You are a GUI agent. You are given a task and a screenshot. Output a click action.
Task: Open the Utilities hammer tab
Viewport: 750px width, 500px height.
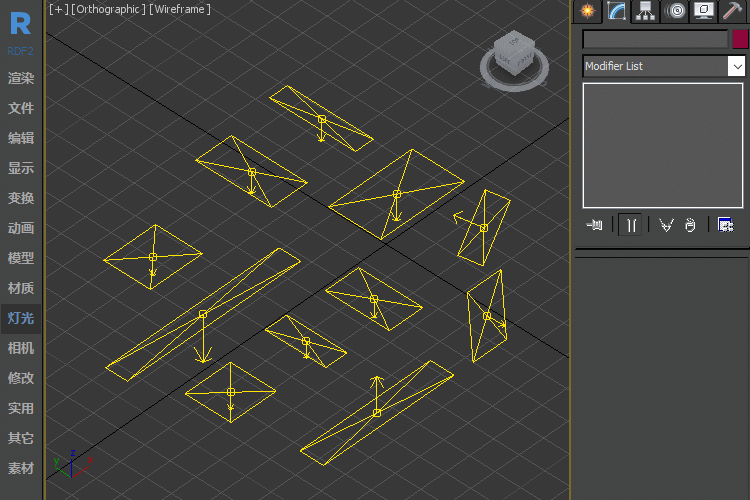point(732,11)
